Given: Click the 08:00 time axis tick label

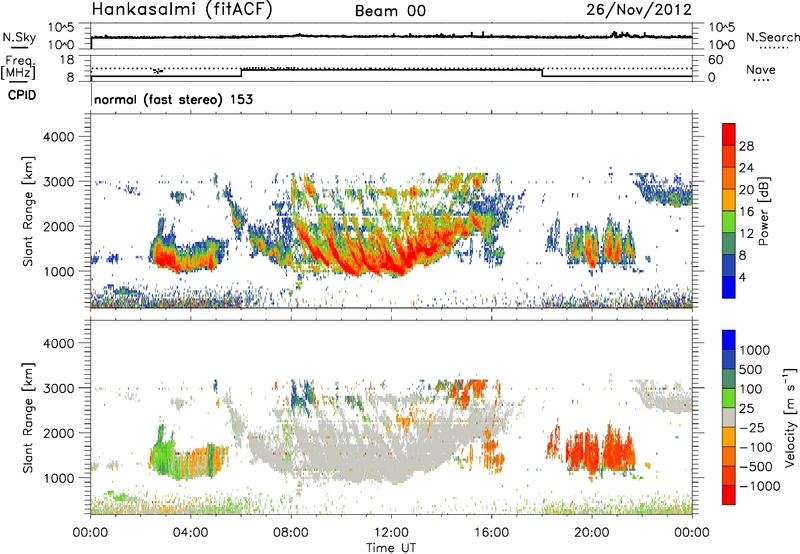Looking at the screenshot, I should pos(290,533).
